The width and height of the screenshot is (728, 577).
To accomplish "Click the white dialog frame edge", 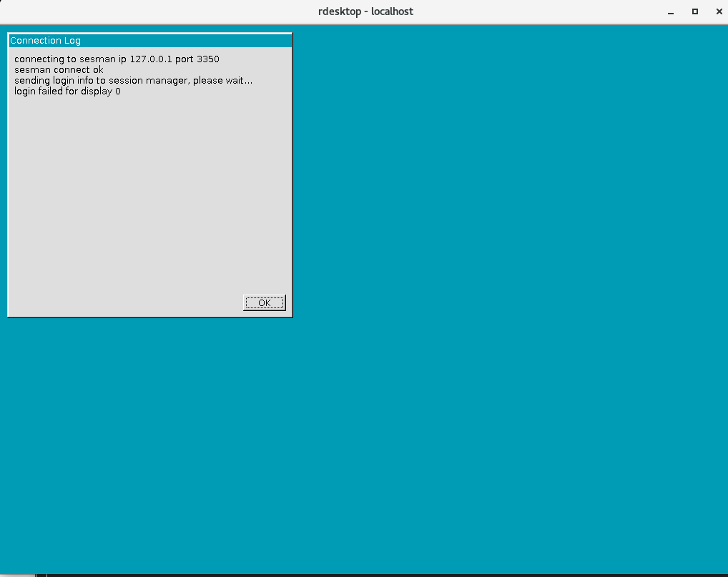I will pos(6,179).
